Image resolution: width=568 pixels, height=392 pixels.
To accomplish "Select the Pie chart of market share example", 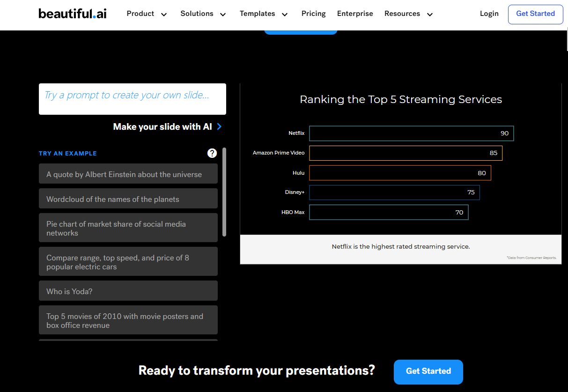I will [128, 228].
